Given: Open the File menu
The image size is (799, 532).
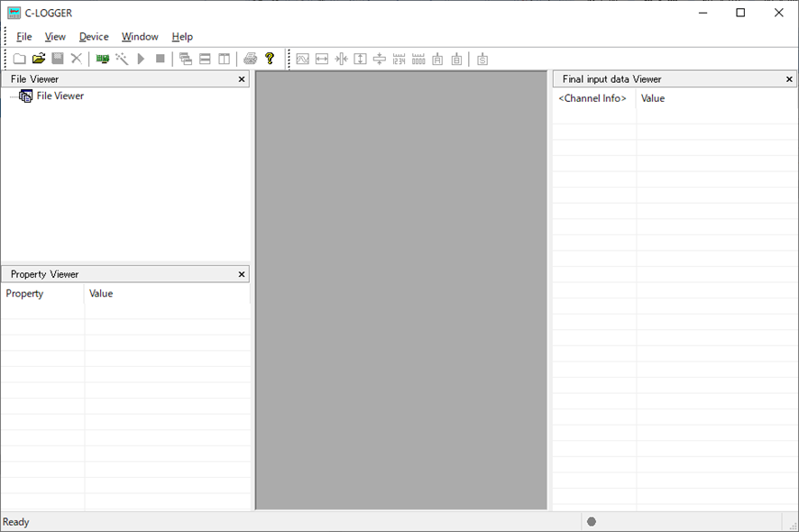Looking at the screenshot, I should click(x=24, y=37).
